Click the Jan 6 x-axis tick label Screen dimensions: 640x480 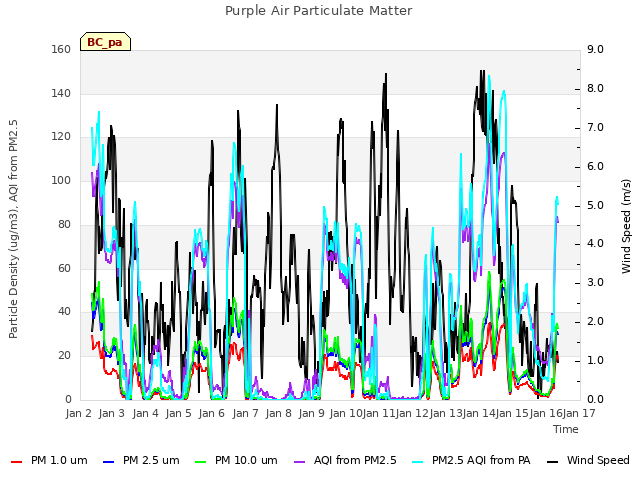click(x=212, y=413)
